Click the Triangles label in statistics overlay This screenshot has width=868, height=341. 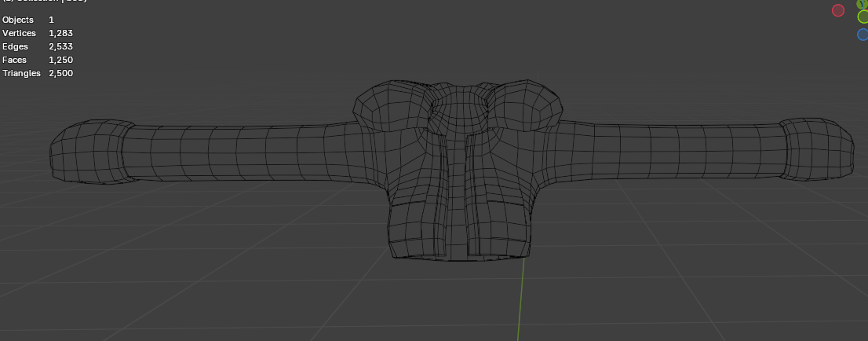pos(22,73)
